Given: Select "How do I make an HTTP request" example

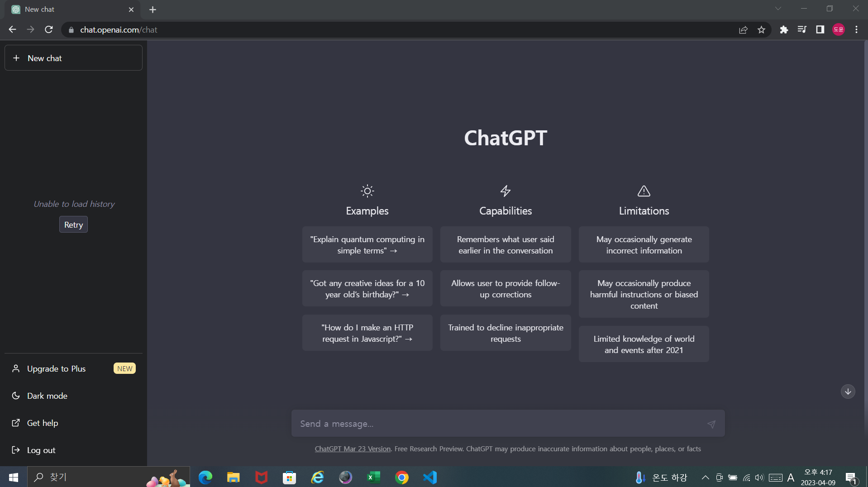Looking at the screenshot, I should (x=367, y=333).
